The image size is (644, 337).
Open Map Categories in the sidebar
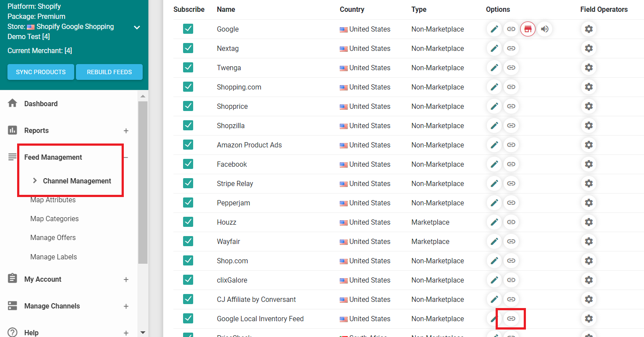point(54,219)
